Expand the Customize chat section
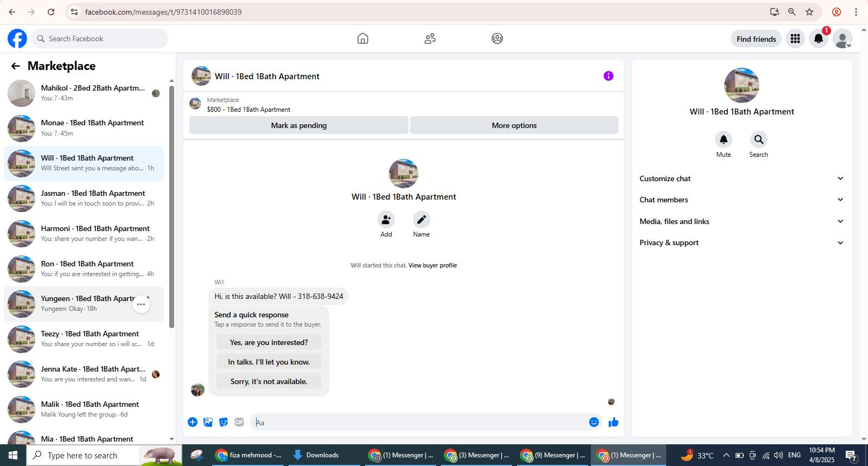This screenshot has width=868, height=466. coord(742,178)
